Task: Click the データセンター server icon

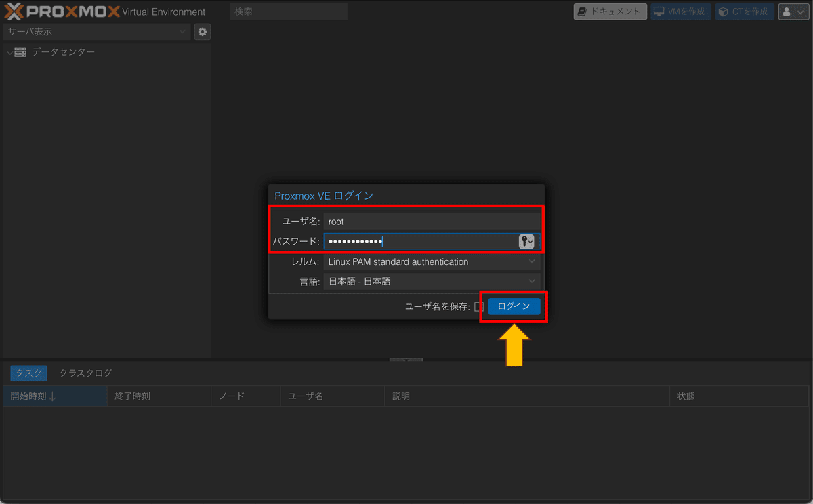Action: (20, 52)
